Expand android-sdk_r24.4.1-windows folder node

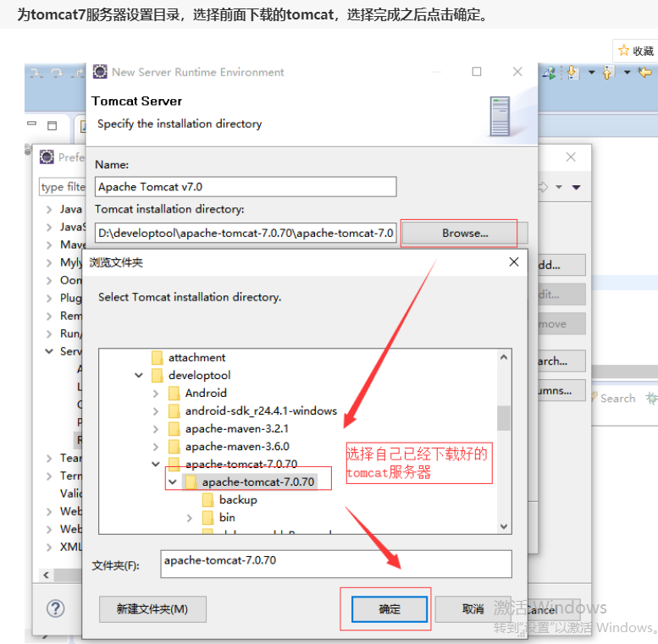click(156, 411)
